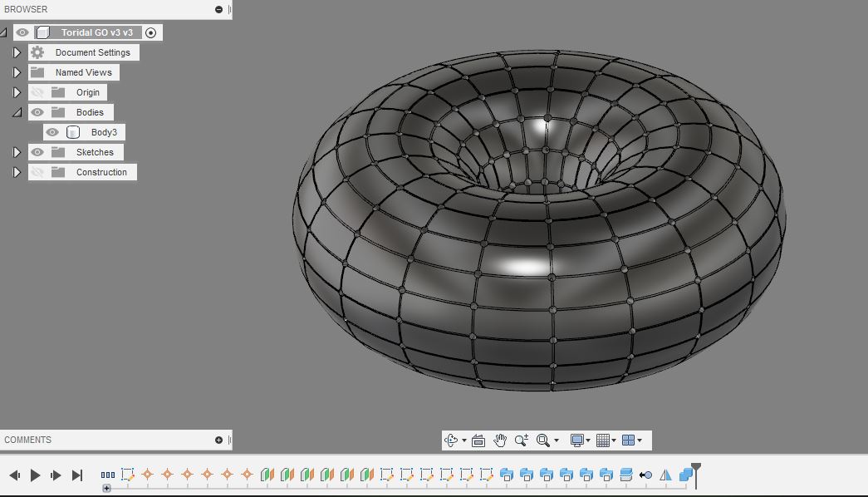Select the last sketch feature before the blue bodies
The width and height of the screenshot is (868, 497).
click(486, 475)
